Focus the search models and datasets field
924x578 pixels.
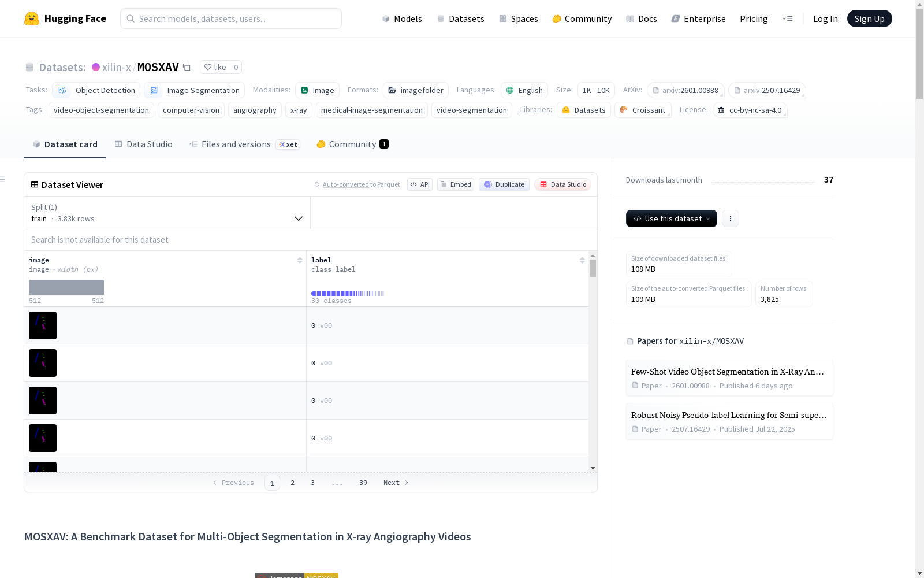click(231, 18)
